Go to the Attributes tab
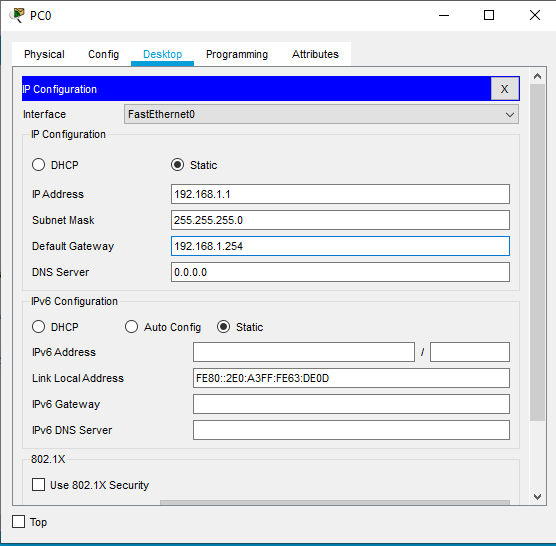Viewport: 556px width, 546px height. coord(315,54)
